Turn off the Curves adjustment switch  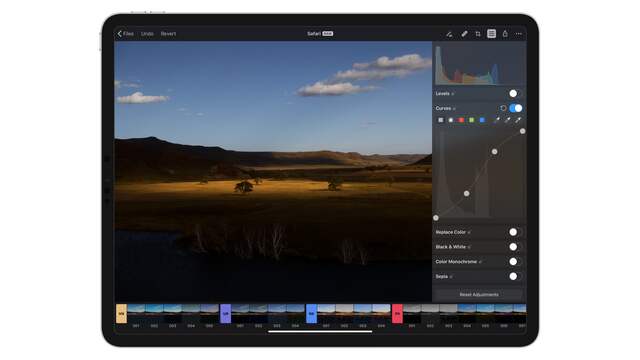(x=516, y=108)
